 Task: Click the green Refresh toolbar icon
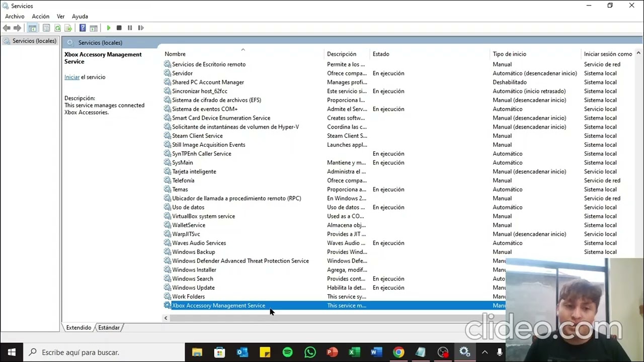pos(57,28)
